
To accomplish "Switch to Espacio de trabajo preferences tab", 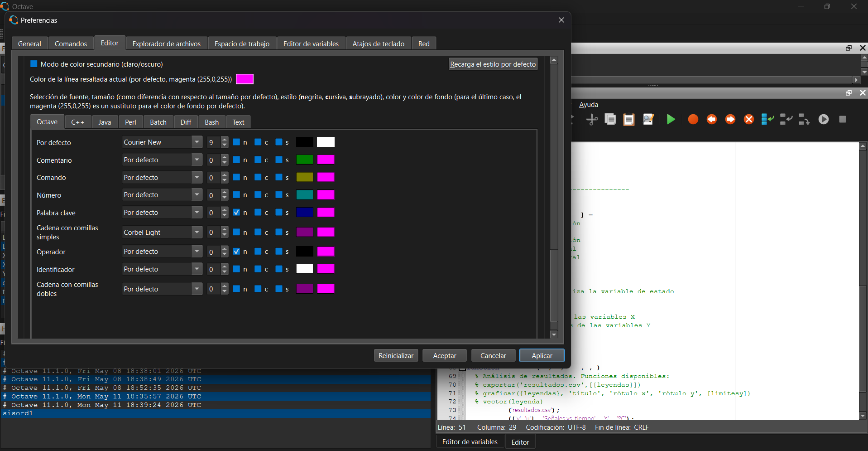I will pyautogui.click(x=242, y=44).
